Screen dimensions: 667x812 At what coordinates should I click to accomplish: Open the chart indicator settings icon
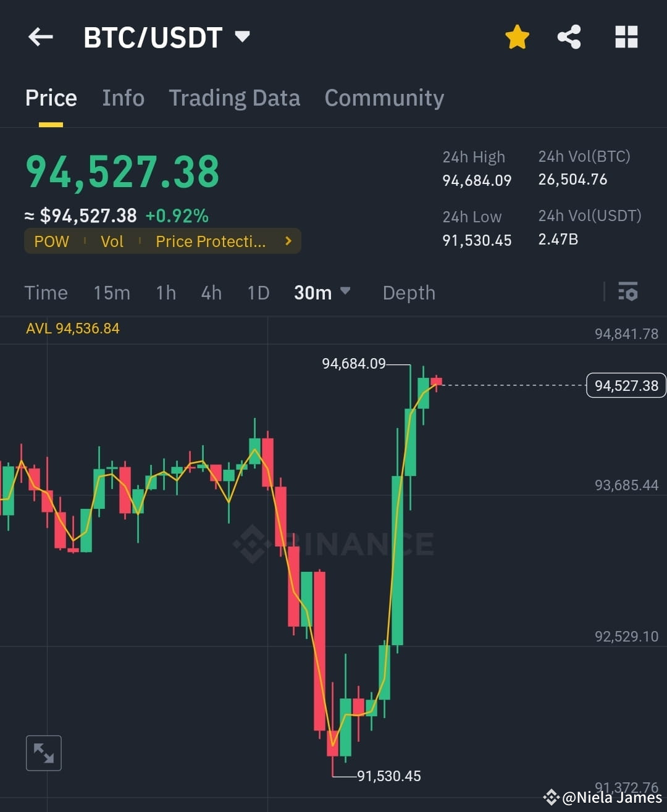(627, 292)
